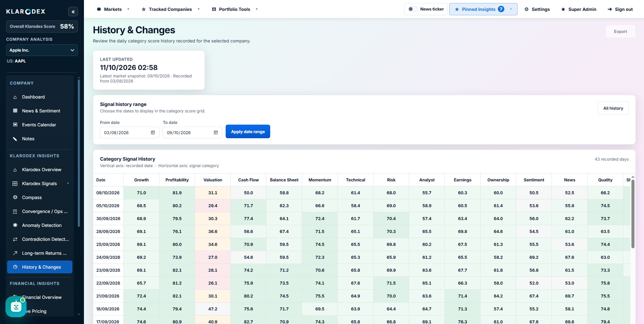Click the Compass target icon
This screenshot has width=644, height=324.
coord(15,197)
